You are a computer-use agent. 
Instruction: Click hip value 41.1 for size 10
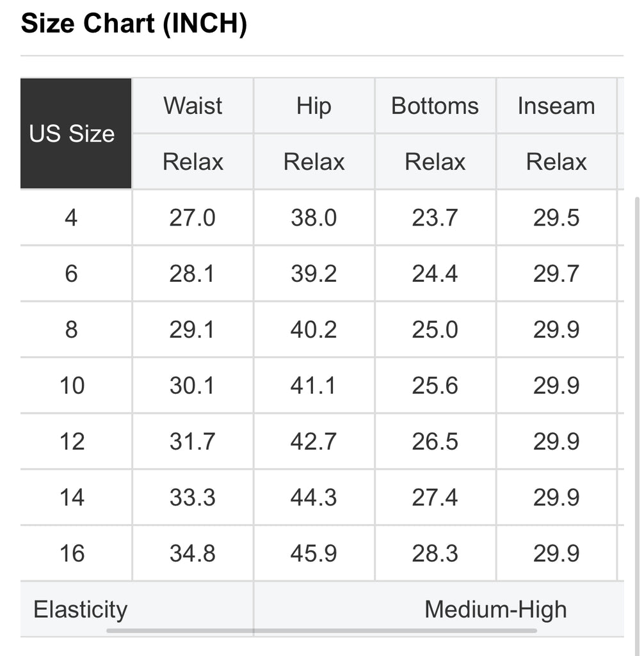(x=314, y=385)
